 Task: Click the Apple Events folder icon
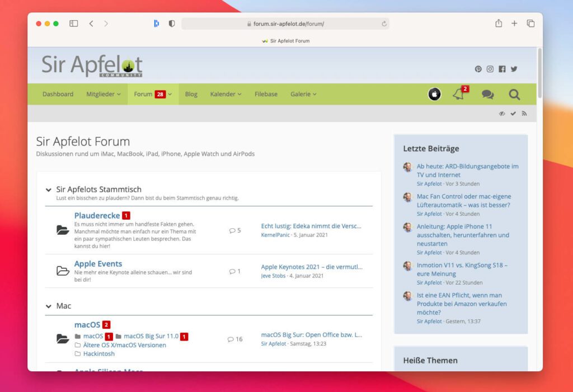point(63,271)
